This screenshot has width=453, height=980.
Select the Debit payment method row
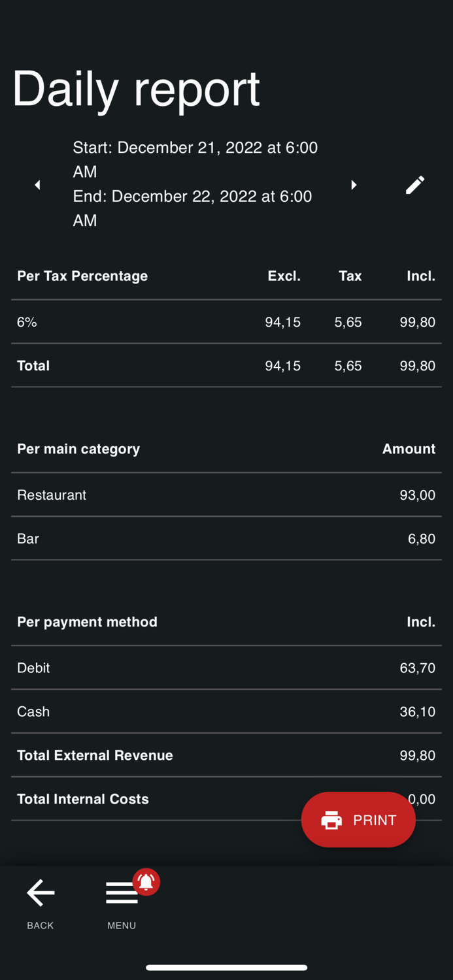(226, 668)
